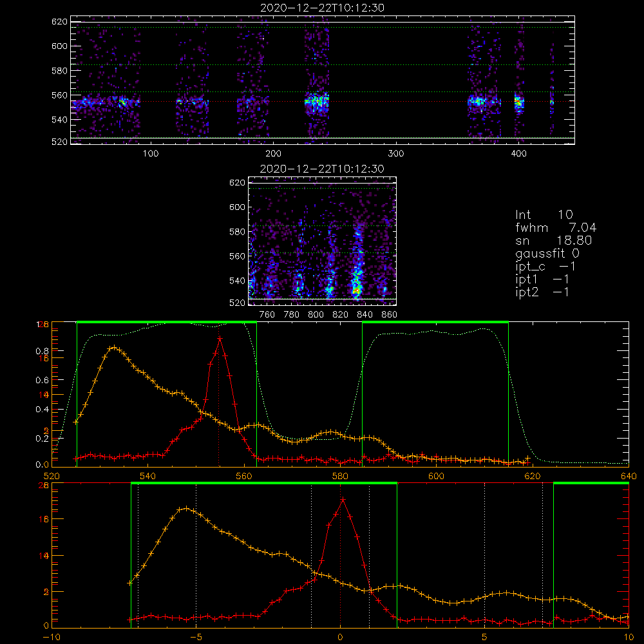
Task: Click x-axis label 820 on middle image
Action: click(341, 315)
